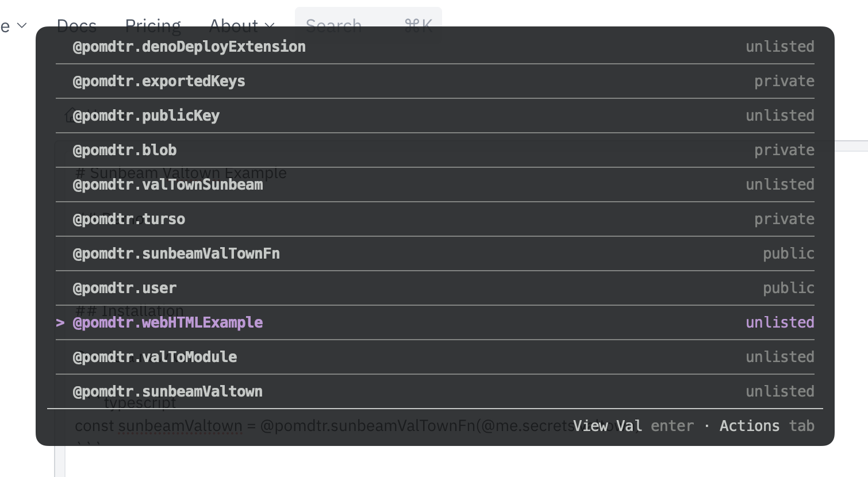The image size is (868, 477).
Task: Choose @pomdtr.publicKey from the results
Action: coord(435,116)
